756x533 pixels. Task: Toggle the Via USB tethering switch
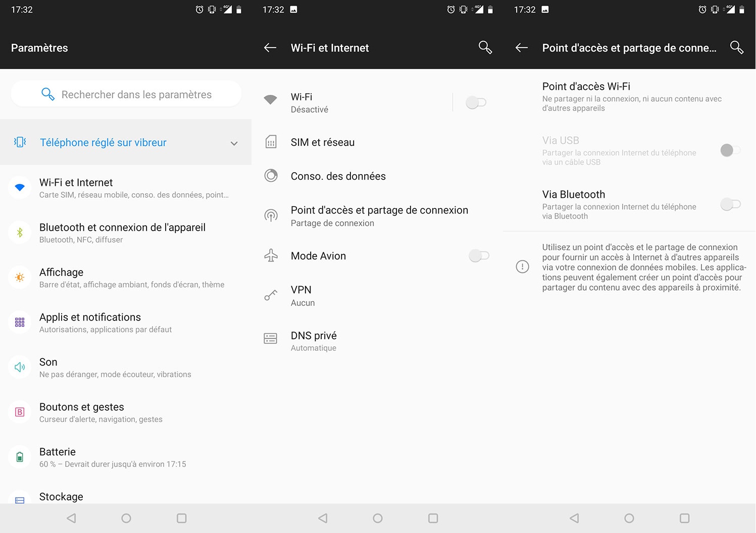[x=730, y=150]
